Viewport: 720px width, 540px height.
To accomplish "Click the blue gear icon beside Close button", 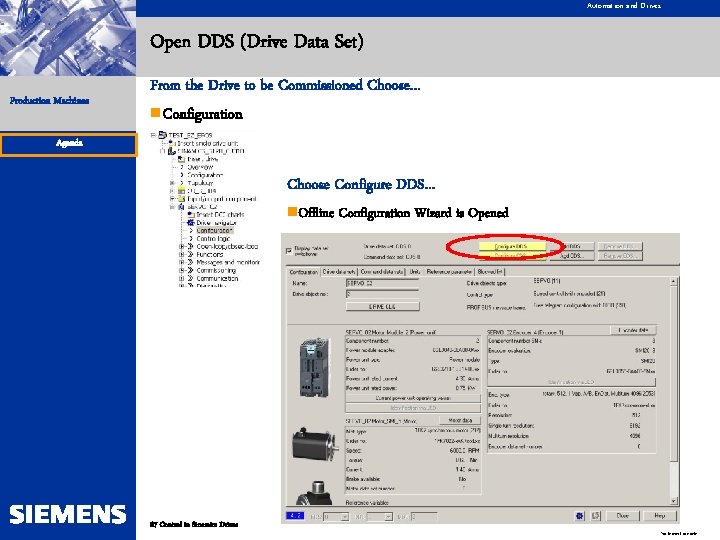I will click(x=579, y=516).
